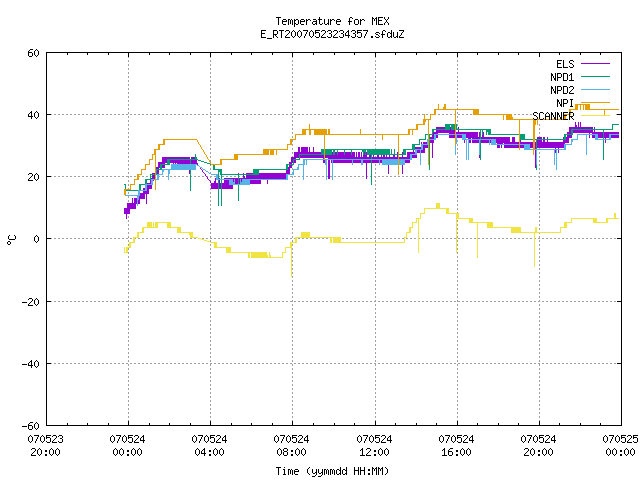
Task: Click the y-axis label -60
Action: pyautogui.click(x=31, y=426)
